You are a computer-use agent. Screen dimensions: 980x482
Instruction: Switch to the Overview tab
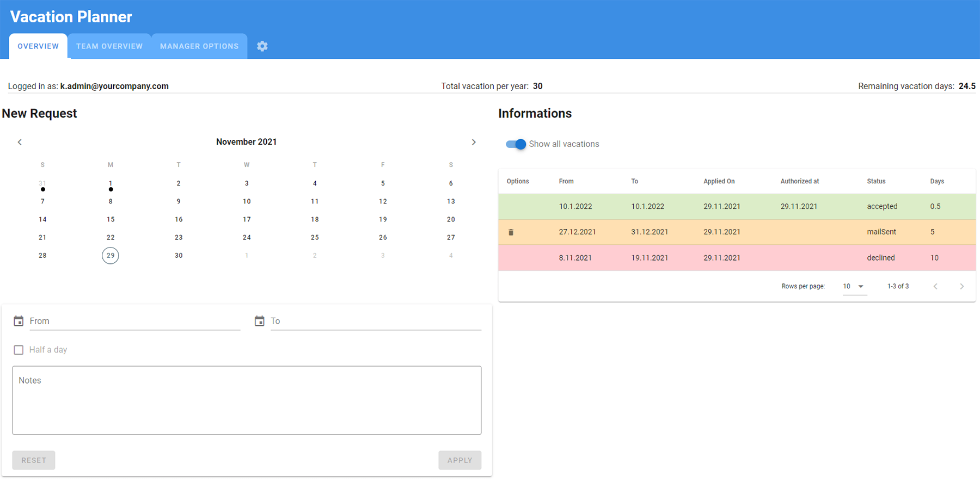(x=38, y=46)
